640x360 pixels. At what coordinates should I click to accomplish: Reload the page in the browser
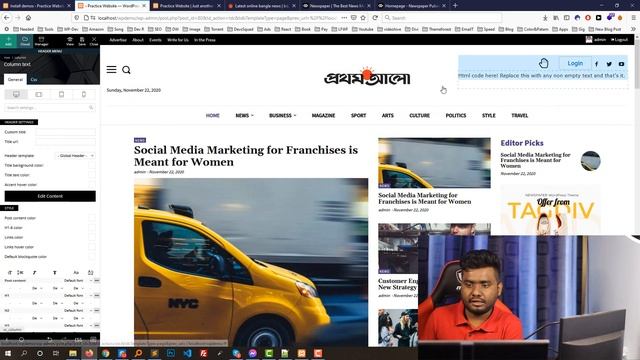375,18
